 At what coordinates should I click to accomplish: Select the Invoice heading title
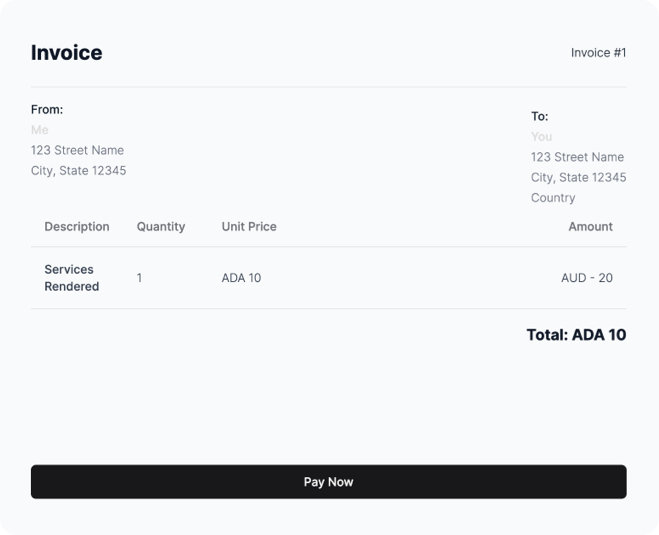[x=66, y=53]
